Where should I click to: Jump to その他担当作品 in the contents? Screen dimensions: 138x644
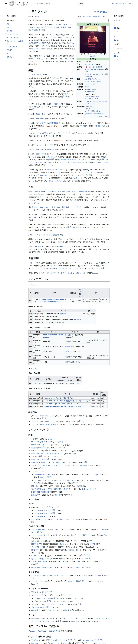(x=12, y=47)
